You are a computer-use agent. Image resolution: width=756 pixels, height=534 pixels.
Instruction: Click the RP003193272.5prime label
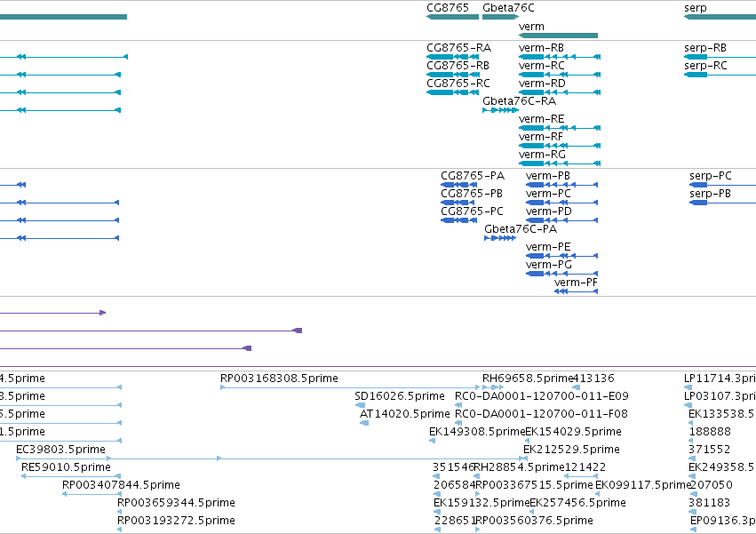[176, 521]
